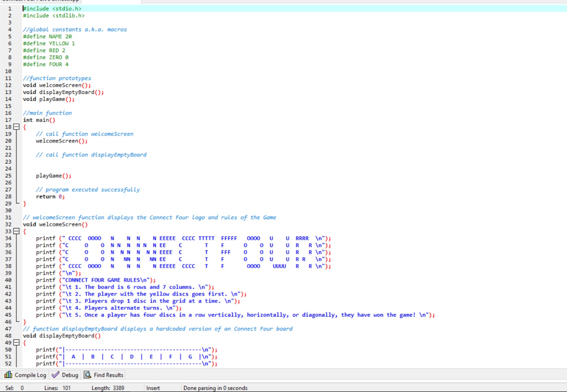Click the line "#define NAME 20"
Screen dimensions: 567x392
[x=47, y=37]
